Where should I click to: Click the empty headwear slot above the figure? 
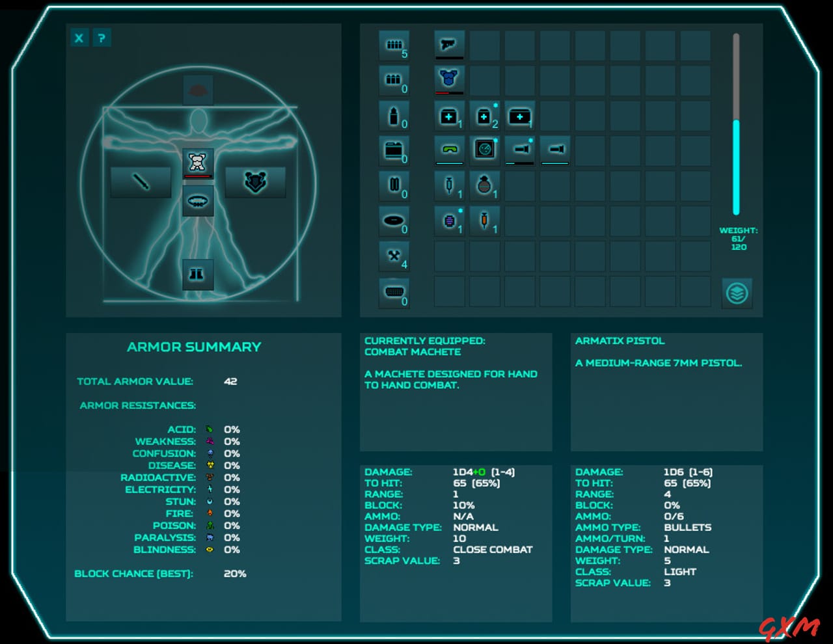pos(197,91)
